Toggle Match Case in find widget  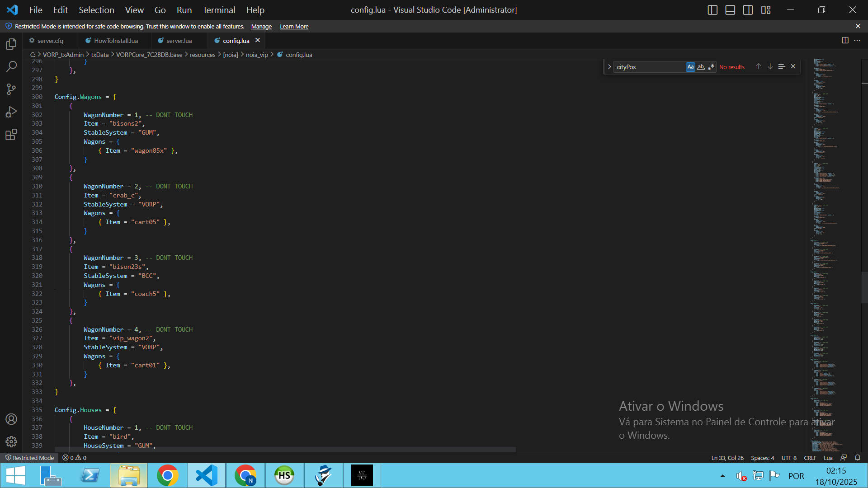click(690, 67)
